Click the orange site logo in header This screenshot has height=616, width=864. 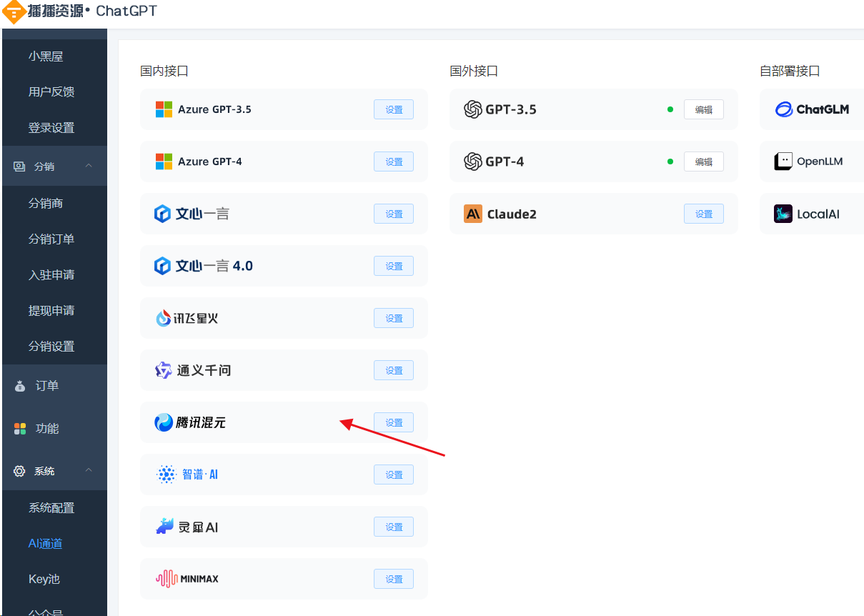14,11
